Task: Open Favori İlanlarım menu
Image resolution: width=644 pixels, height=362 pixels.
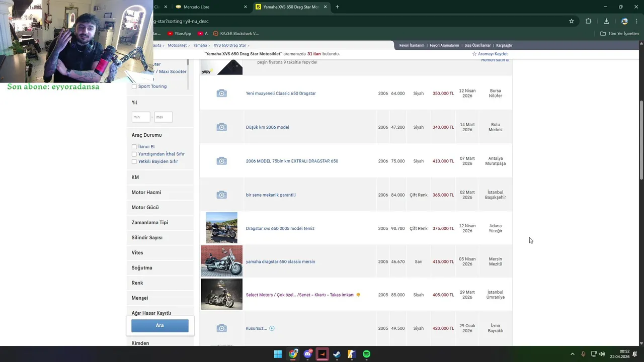Action: [412, 45]
